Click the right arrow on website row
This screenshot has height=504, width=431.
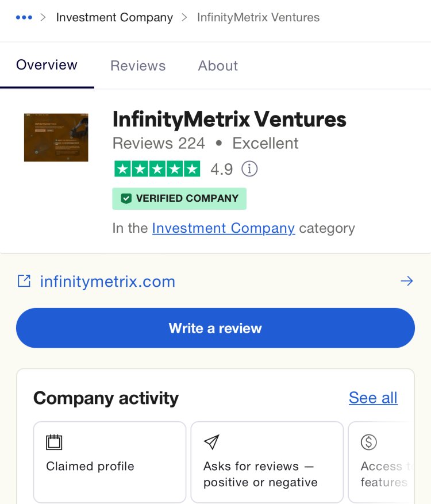[x=406, y=281]
